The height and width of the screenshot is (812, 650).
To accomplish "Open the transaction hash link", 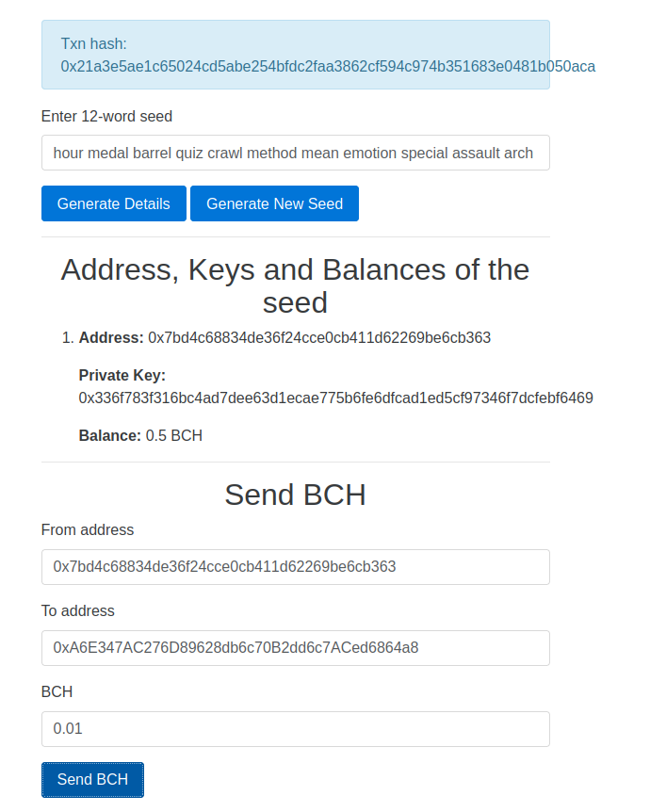I will (328, 66).
